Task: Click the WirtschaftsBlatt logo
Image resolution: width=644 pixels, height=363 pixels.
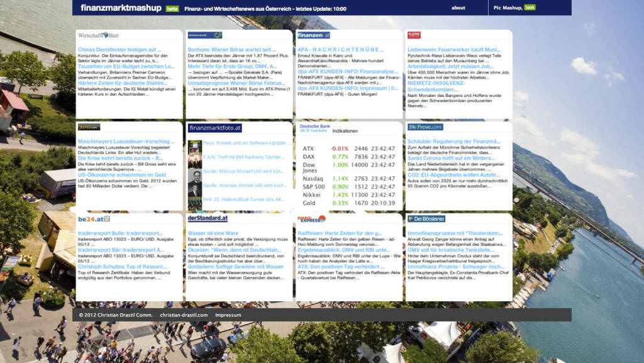Action: tap(98, 35)
